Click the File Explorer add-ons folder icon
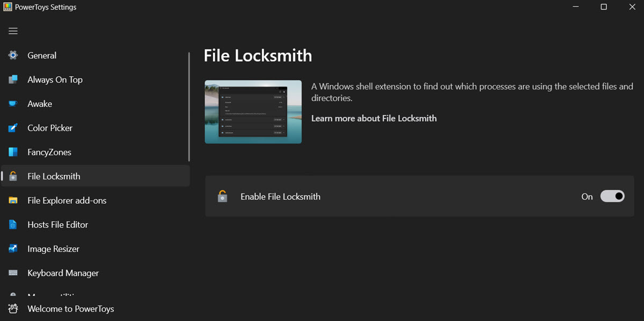The image size is (644, 321). tap(13, 200)
